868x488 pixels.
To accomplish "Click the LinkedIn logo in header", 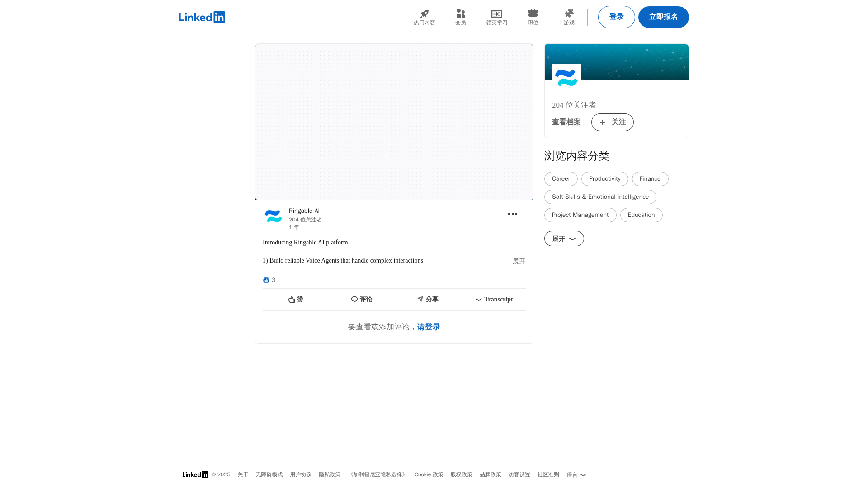I will point(202,17).
